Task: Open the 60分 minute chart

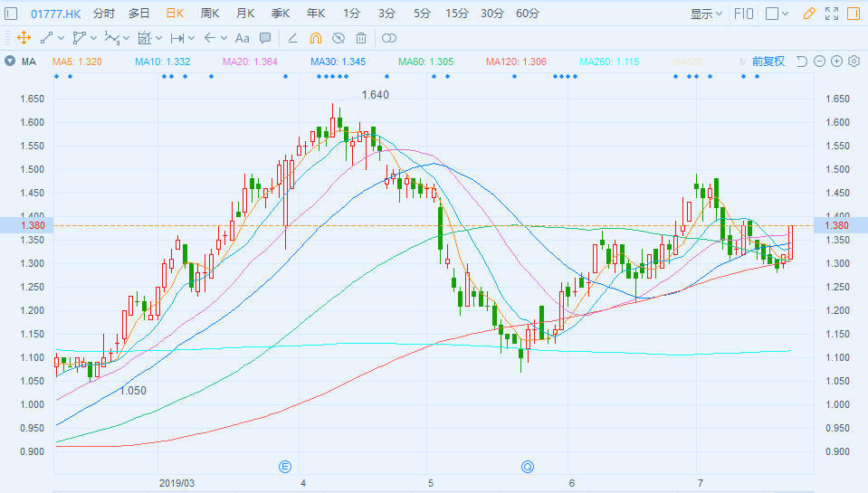Action: (x=528, y=14)
